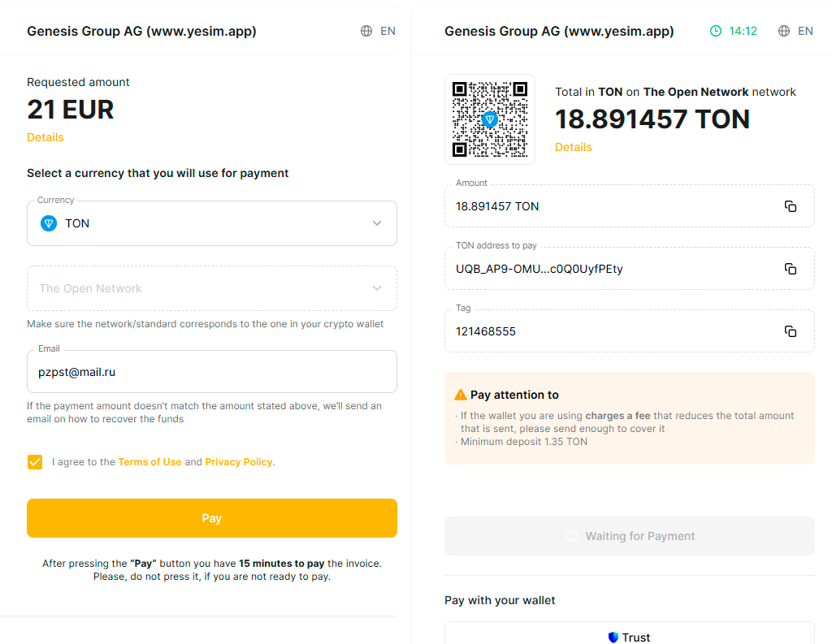This screenshot has height=644, width=832.
Task: Open the Terms of Use link
Action: tap(149, 462)
